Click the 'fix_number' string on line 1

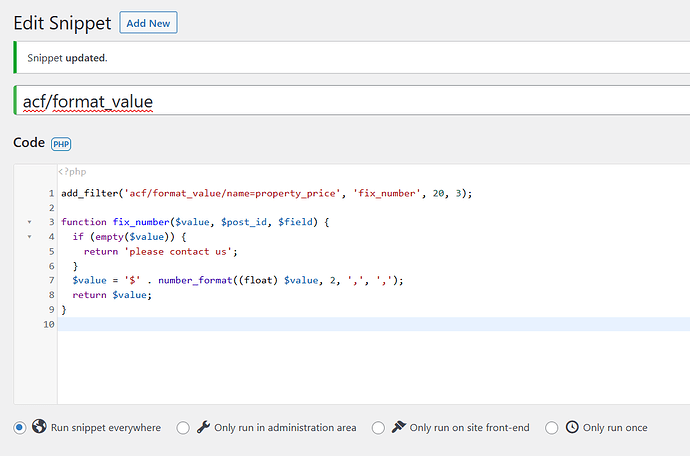(387, 193)
